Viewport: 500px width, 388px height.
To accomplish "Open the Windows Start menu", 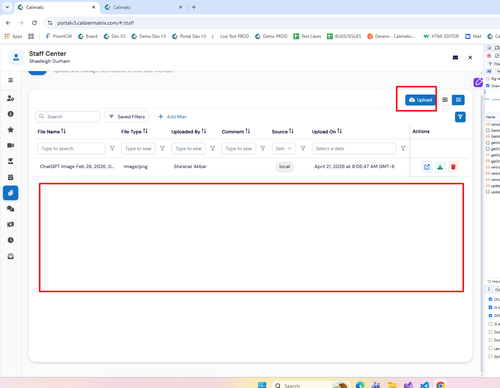I will coord(262,385).
